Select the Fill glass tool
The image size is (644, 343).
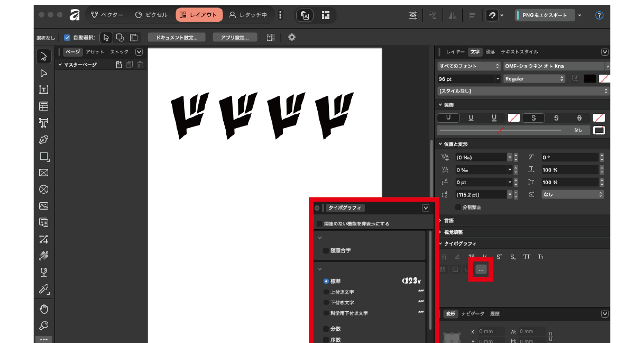[x=44, y=273]
